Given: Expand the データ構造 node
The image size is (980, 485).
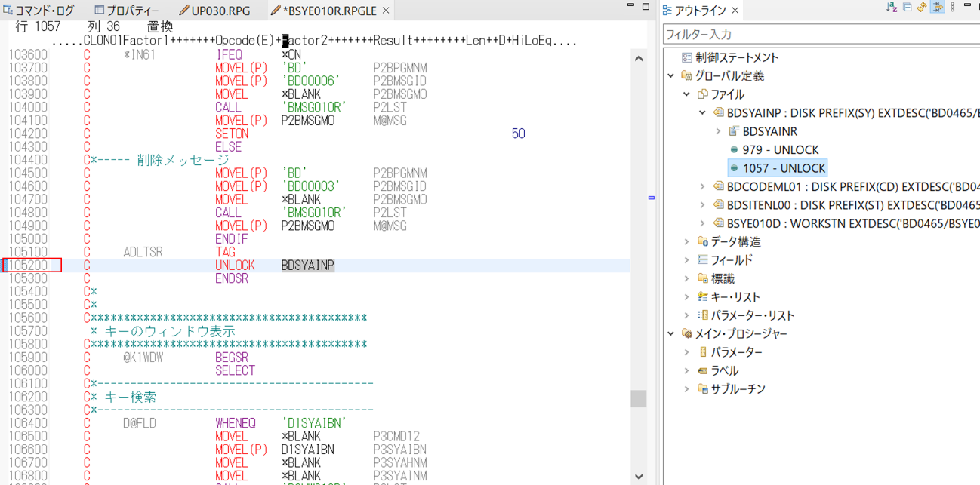Looking at the screenshot, I should coord(686,241).
